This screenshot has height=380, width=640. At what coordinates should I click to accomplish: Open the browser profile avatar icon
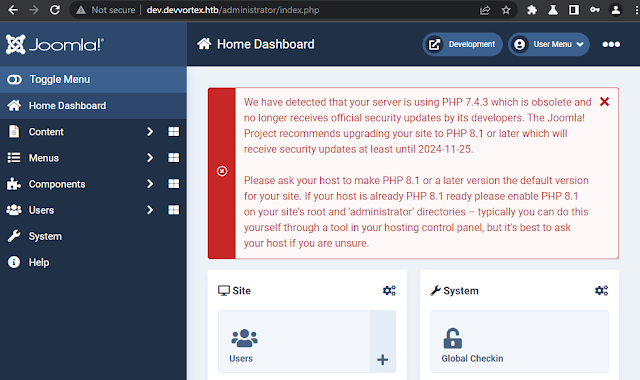pos(616,10)
